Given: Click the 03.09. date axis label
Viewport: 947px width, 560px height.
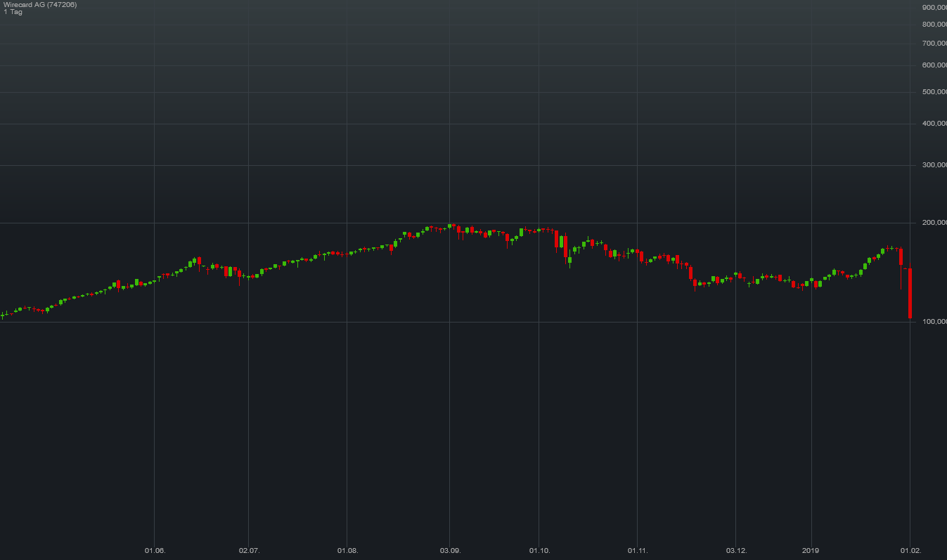Looking at the screenshot, I should tap(449, 551).
